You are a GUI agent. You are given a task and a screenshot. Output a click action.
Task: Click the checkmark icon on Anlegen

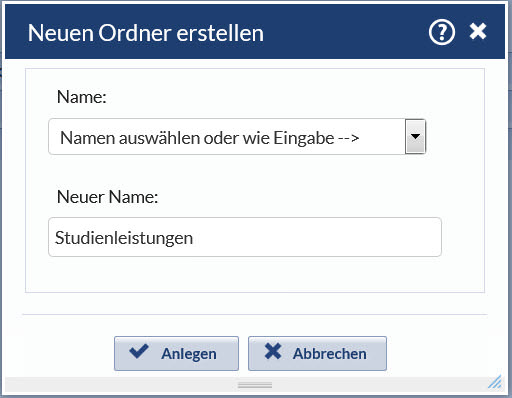(139, 351)
